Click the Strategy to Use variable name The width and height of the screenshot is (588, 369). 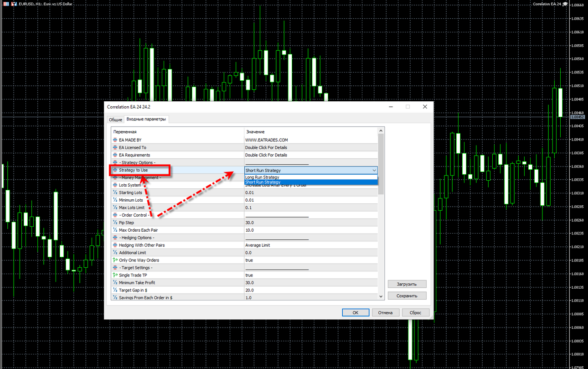[x=133, y=170]
